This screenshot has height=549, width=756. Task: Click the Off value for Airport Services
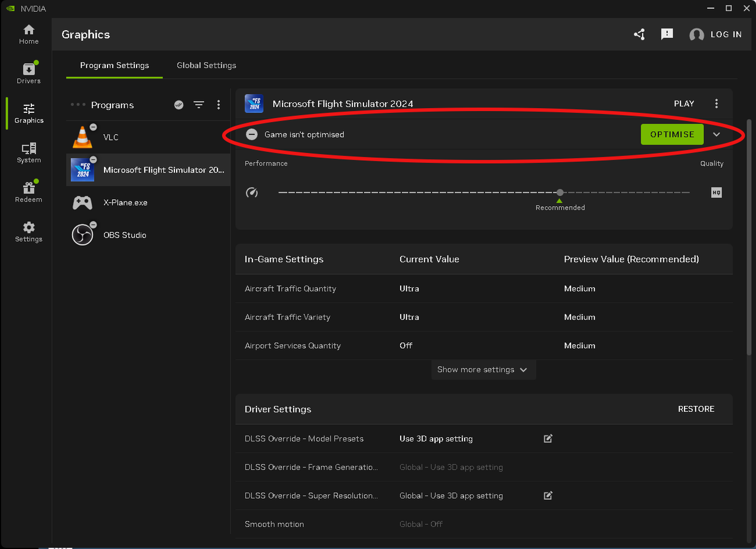click(405, 345)
